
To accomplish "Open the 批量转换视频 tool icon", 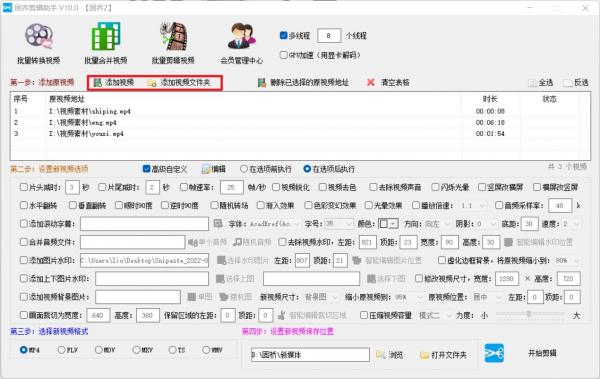I will [39, 37].
